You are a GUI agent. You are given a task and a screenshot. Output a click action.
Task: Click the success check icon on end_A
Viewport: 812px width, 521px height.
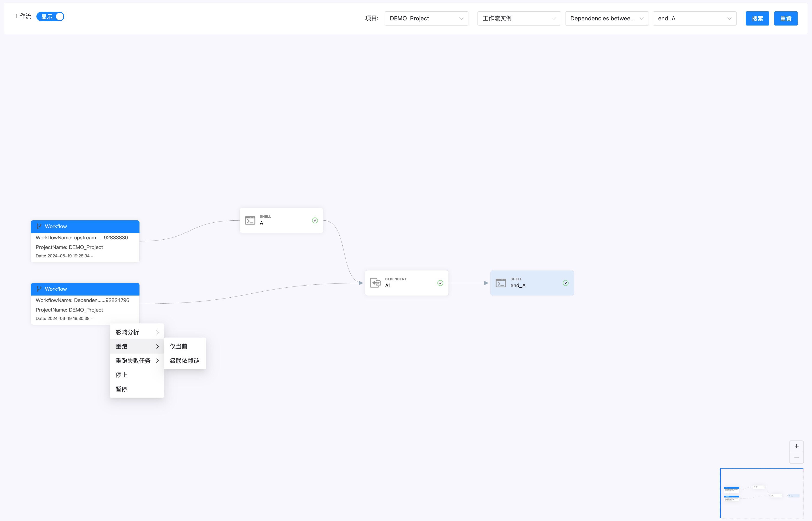coord(565,283)
